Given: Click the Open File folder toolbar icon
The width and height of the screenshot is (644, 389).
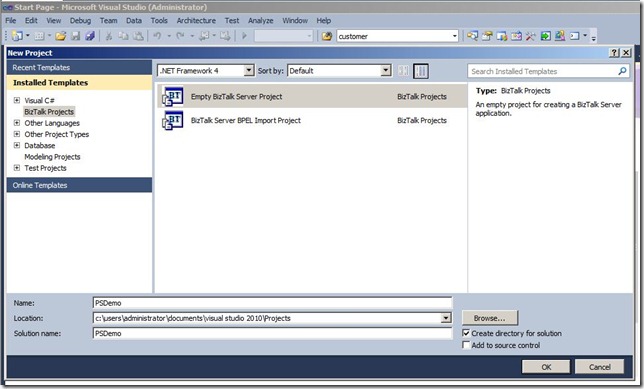Looking at the screenshot, I should click(61, 36).
